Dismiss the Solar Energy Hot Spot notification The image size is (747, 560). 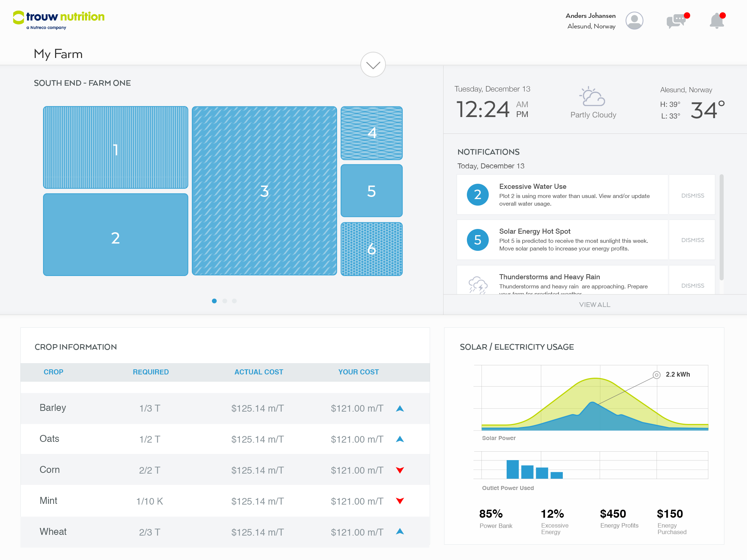pyautogui.click(x=693, y=240)
